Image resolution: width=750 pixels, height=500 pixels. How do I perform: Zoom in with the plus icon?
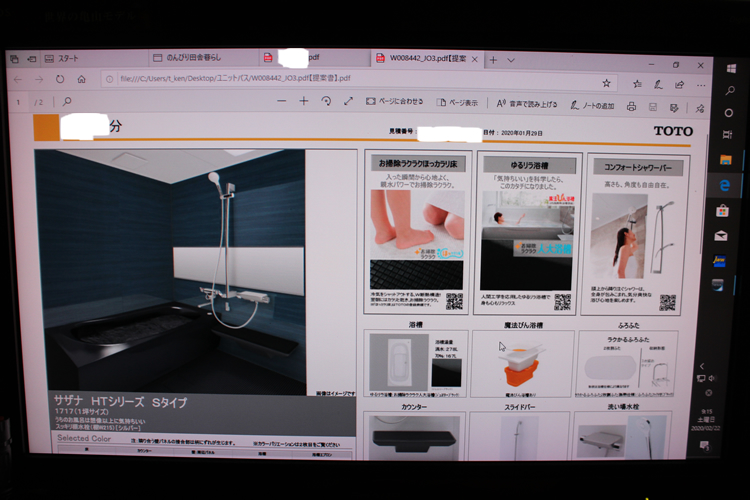tap(304, 101)
